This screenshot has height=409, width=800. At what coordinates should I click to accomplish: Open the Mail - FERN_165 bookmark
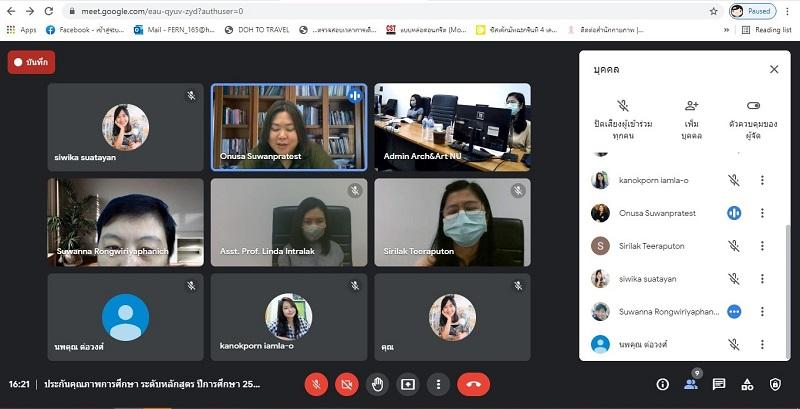click(x=174, y=30)
